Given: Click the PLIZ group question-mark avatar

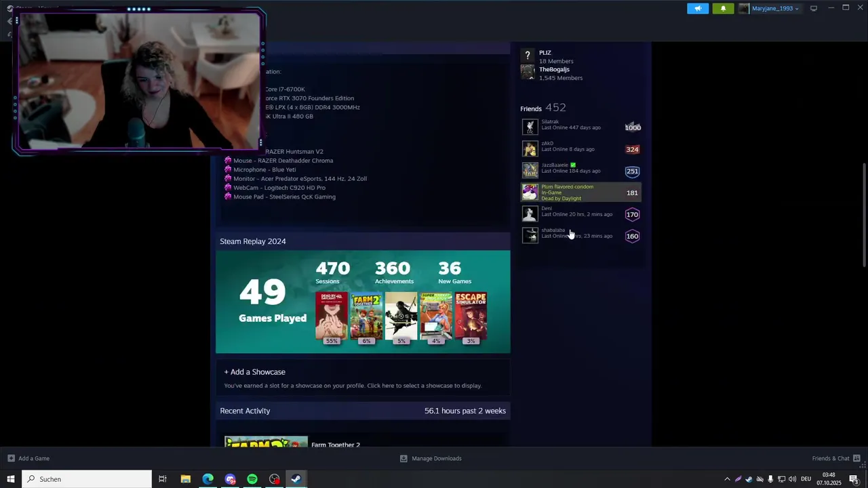Looking at the screenshot, I should [x=528, y=56].
